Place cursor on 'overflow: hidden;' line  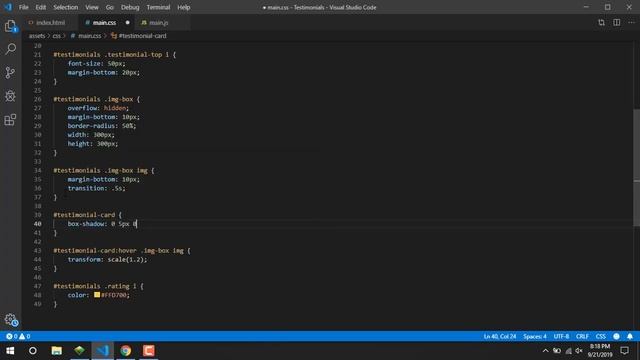pos(98,108)
